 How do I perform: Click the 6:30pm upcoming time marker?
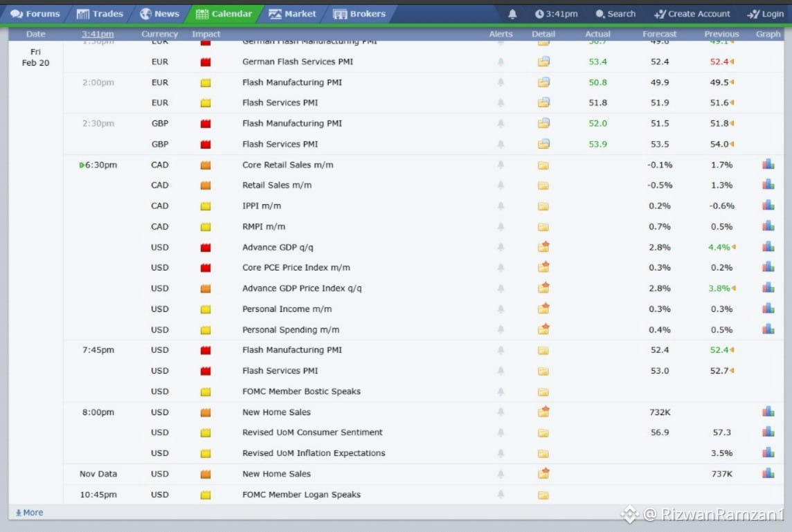pos(98,165)
